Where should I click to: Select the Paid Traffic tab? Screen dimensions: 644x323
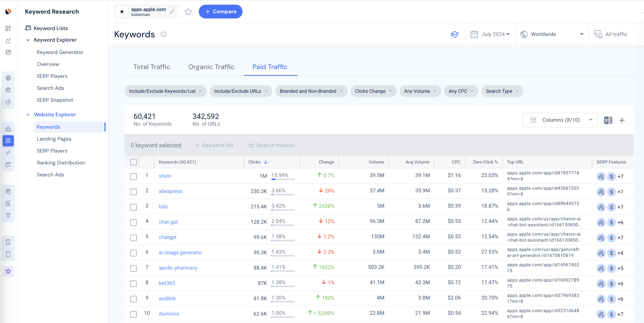coord(270,67)
